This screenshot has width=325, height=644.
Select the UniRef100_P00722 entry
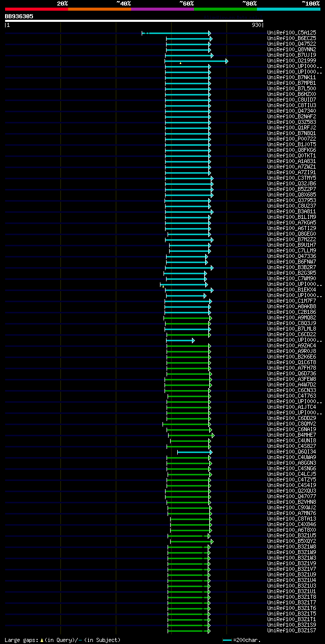291,139
